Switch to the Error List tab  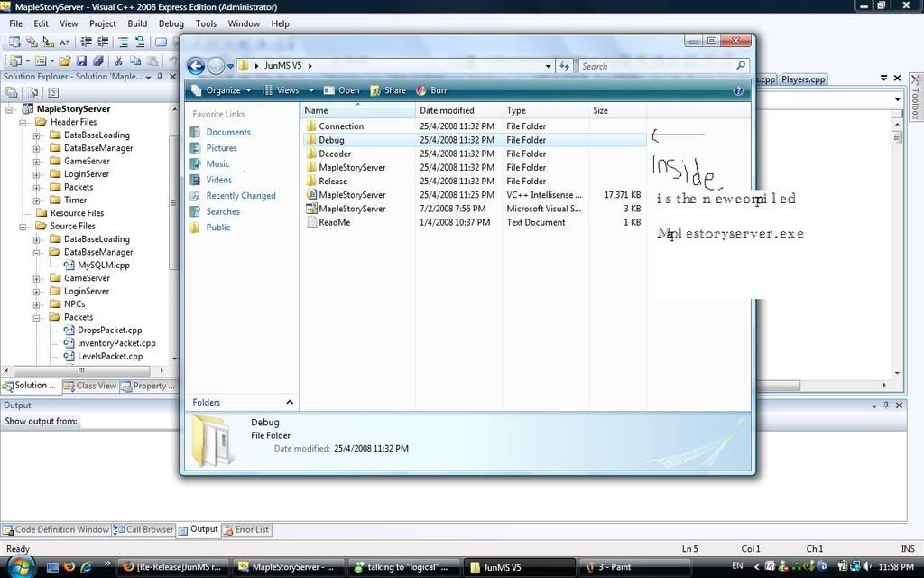pos(246,529)
